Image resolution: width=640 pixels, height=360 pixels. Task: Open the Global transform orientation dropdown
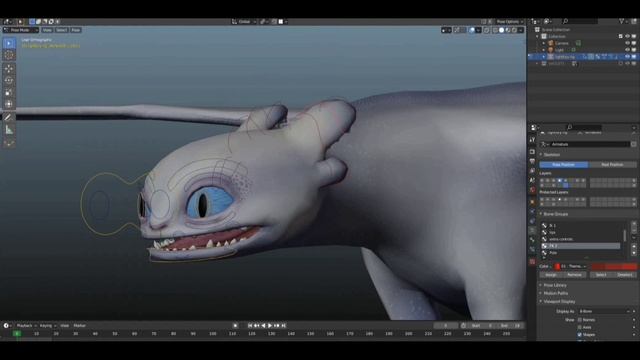[x=244, y=22]
